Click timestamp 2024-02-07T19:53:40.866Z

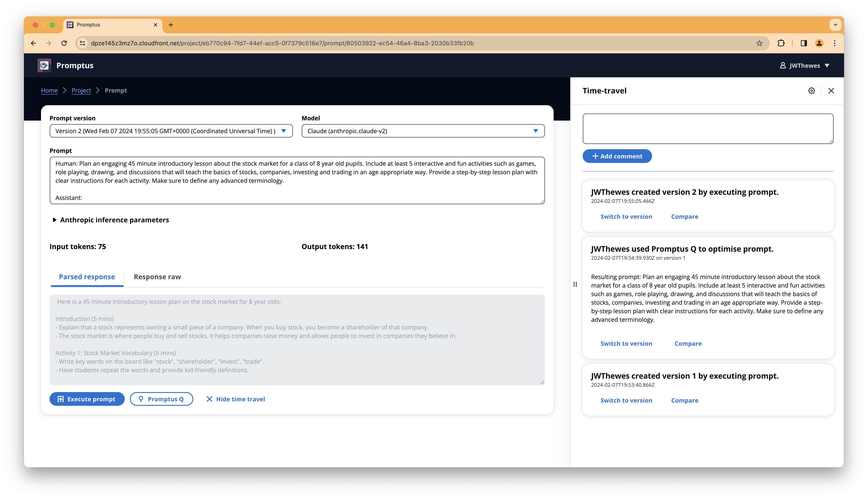pyautogui.click(x=623, y=385)
